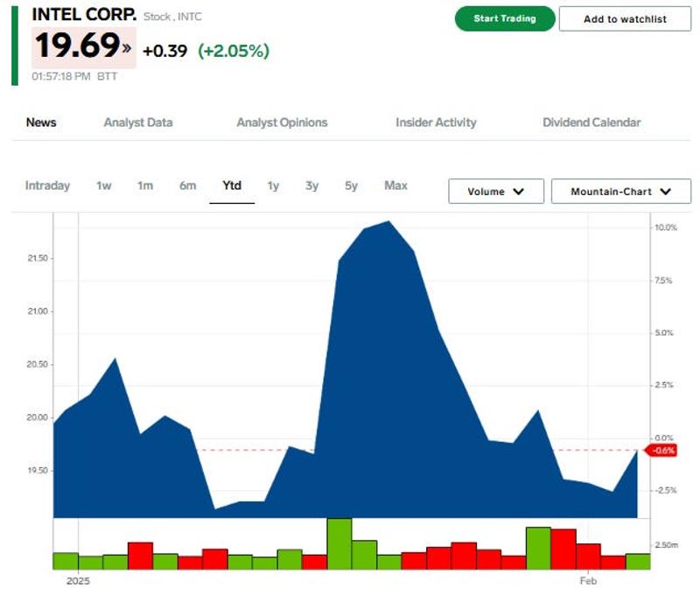Click the INTEL CORP. stock title
Screen dimensions: 700x595
(x=84, y=15)
